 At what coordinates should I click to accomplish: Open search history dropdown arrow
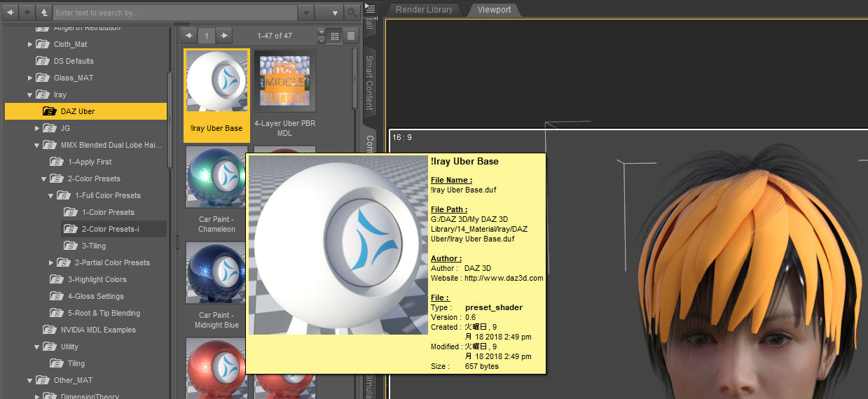(306, 13)
